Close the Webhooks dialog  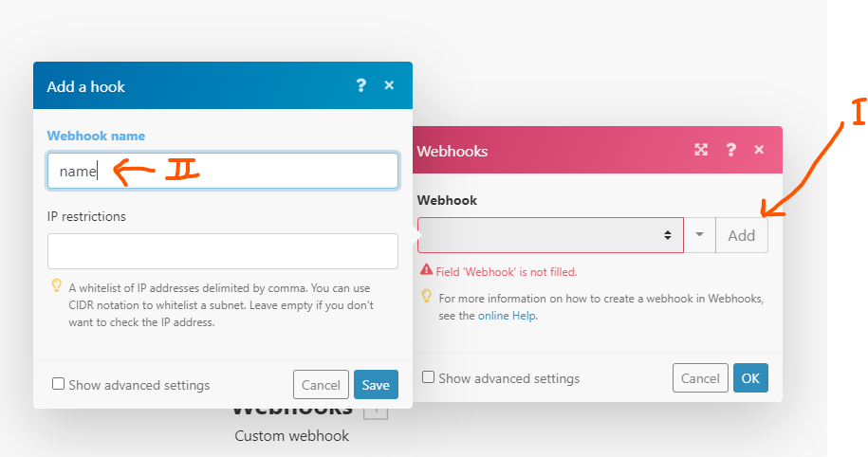point(759,150)
